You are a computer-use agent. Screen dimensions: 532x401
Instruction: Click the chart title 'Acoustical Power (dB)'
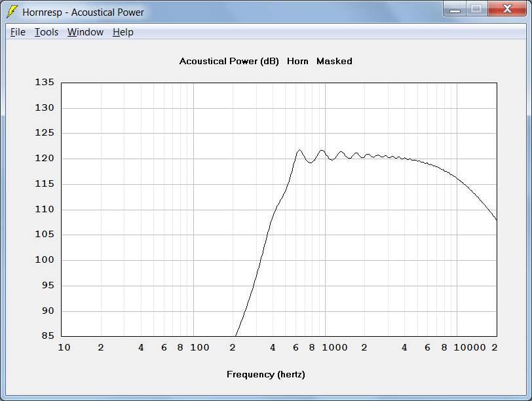tap(229, 62)
